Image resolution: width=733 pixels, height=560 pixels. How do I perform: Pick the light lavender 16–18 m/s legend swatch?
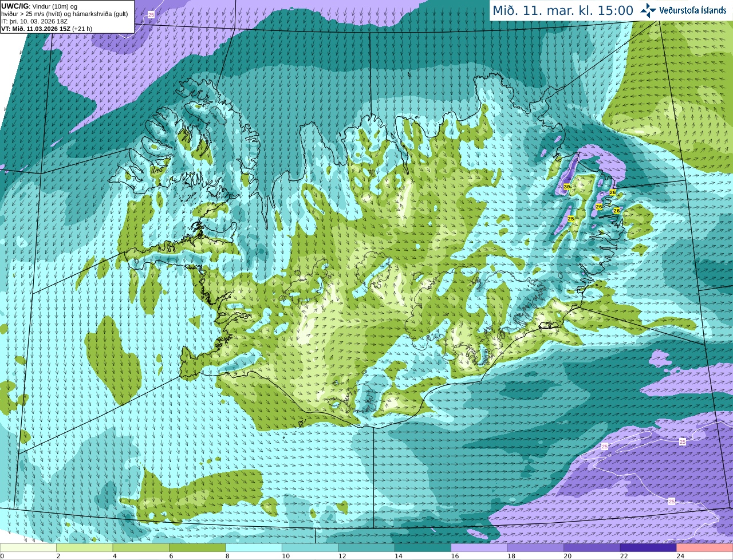coord(479,548)
